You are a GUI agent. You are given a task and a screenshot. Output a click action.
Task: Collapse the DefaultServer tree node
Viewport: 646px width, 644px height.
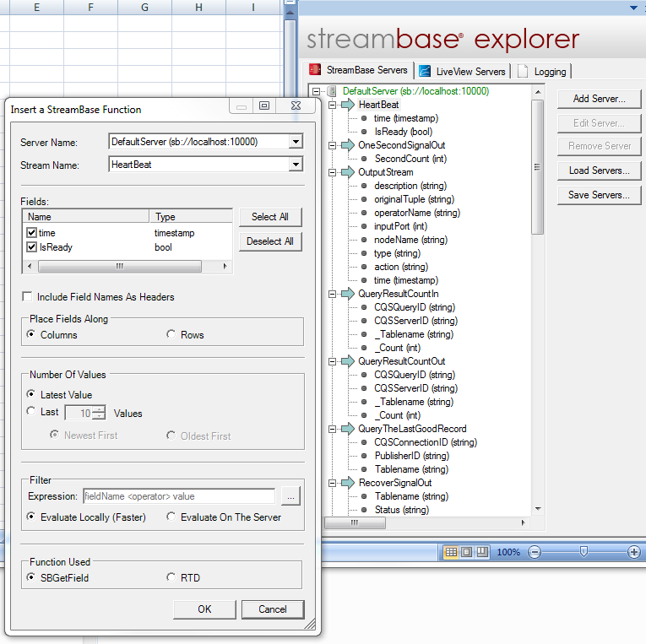pyautogui.click(x=316, y=91)
